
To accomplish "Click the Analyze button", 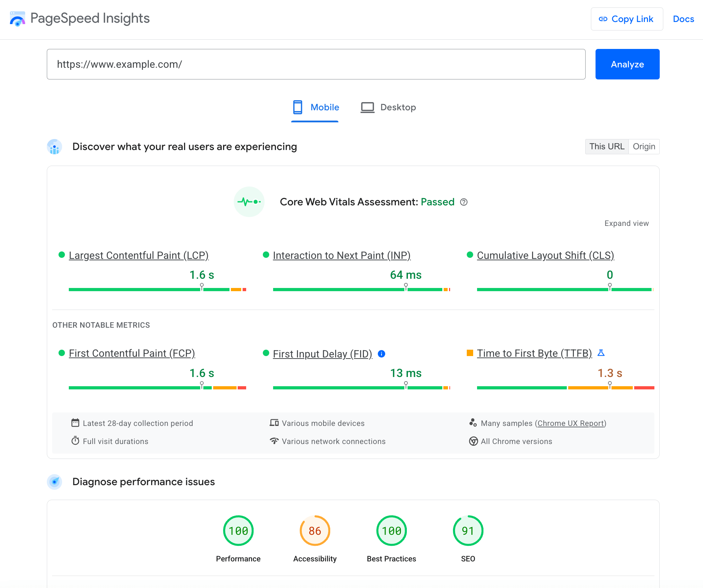I will (627, 64).
